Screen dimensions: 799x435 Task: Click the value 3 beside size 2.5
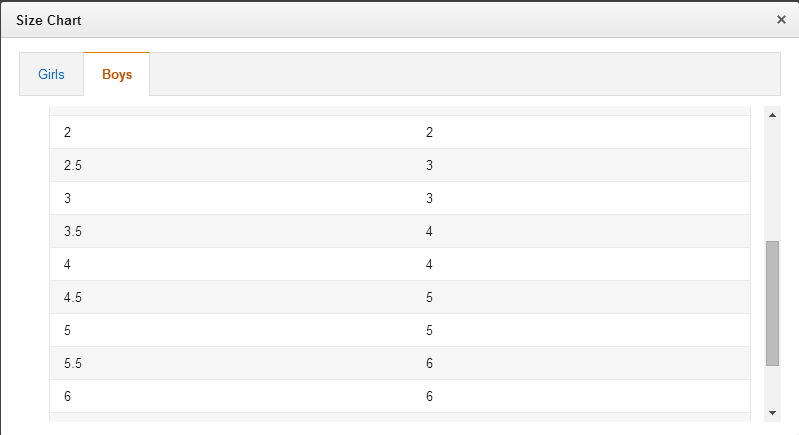(x=430, y=166)
